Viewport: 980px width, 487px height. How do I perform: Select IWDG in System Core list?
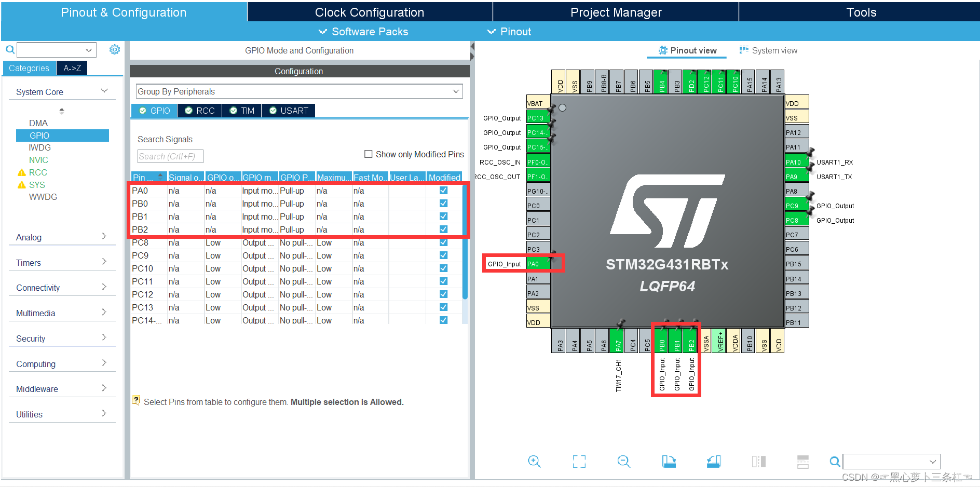40,147
